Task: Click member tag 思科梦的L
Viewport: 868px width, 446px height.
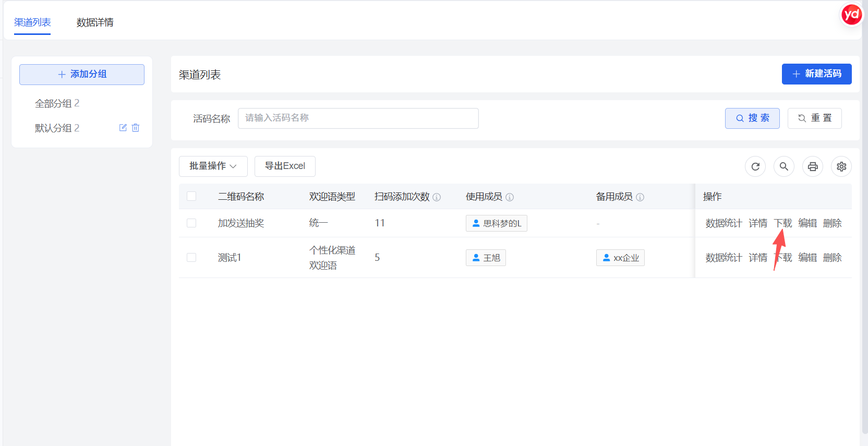Action: tap(497, 223)
